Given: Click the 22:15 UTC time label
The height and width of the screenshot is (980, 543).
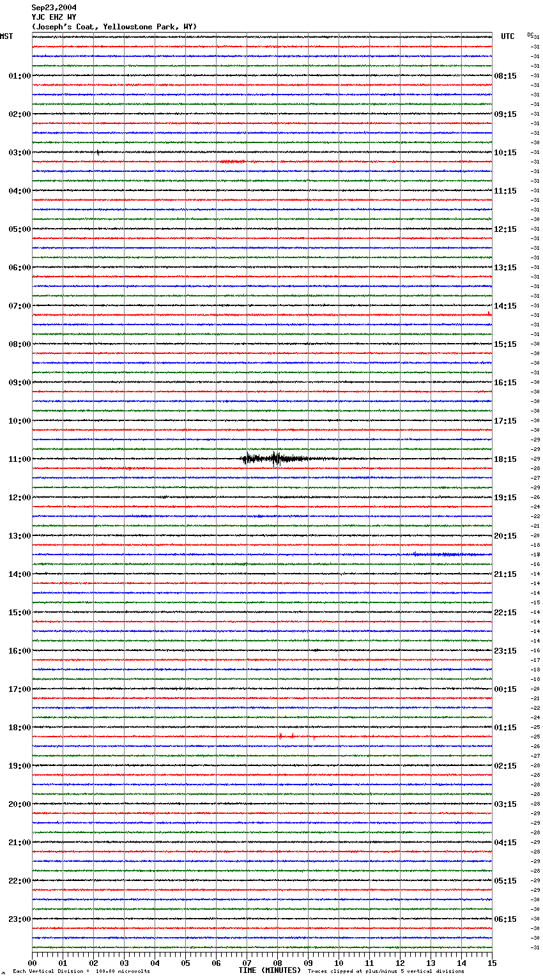Looking at the screenshot, I should [x=505, y=613].
